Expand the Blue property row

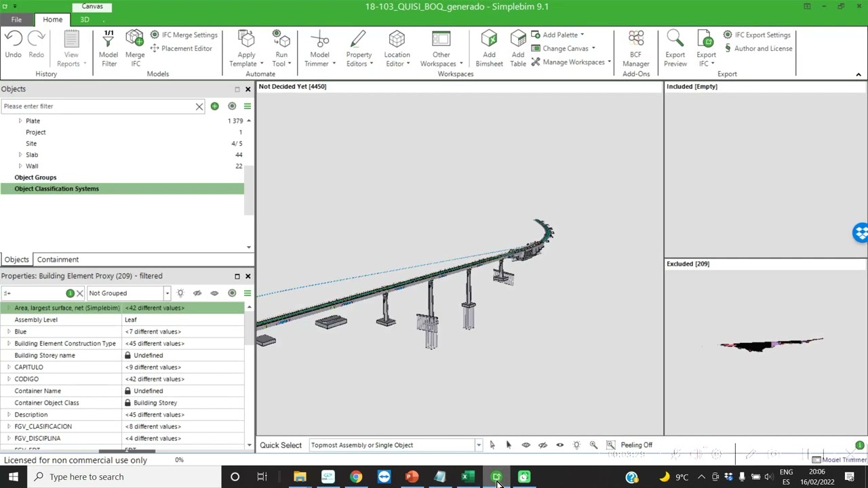coord(9,331)
